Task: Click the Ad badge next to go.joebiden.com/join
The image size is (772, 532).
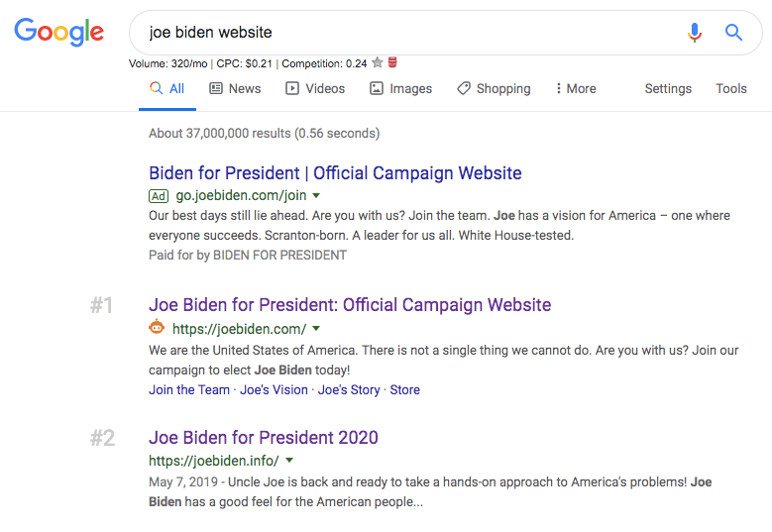Action: tap(159, 195)
